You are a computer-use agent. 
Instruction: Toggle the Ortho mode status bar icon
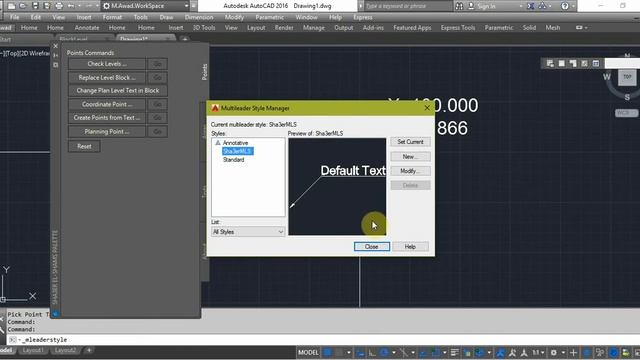pos(372,352)
